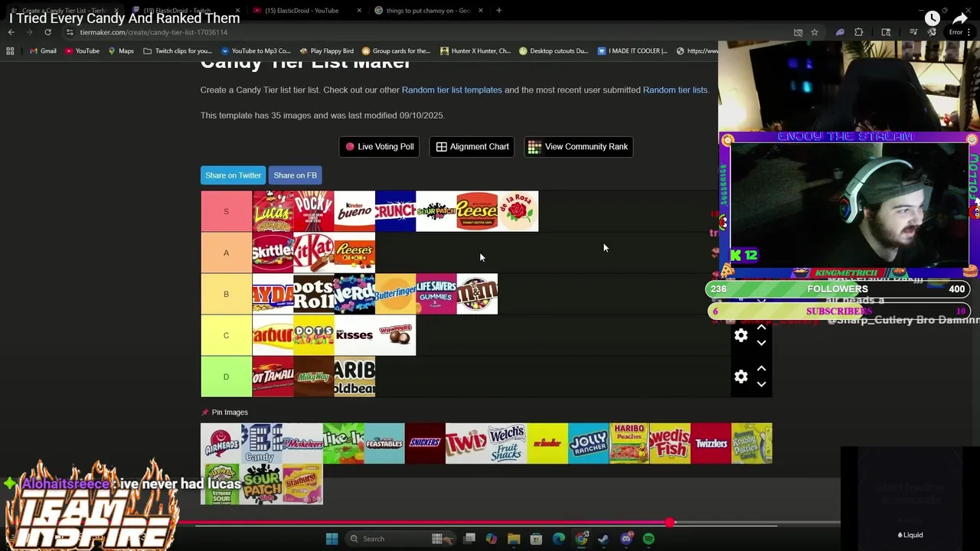Open Copilot from the taskbar
The width and height of the screenshot is (980, 551).
[491, 539]
